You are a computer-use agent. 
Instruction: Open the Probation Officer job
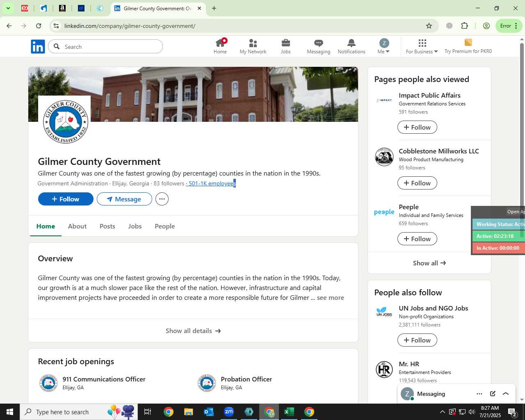[x=246, y=379]
